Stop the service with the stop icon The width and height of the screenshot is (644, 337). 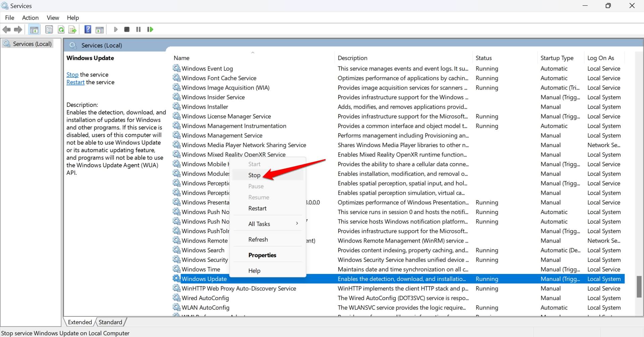coord(127,30)
